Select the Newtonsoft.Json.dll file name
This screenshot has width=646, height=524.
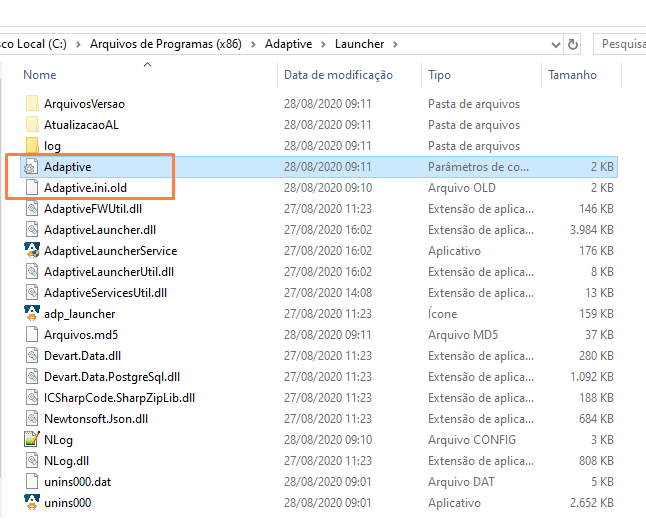click(96, 419)
